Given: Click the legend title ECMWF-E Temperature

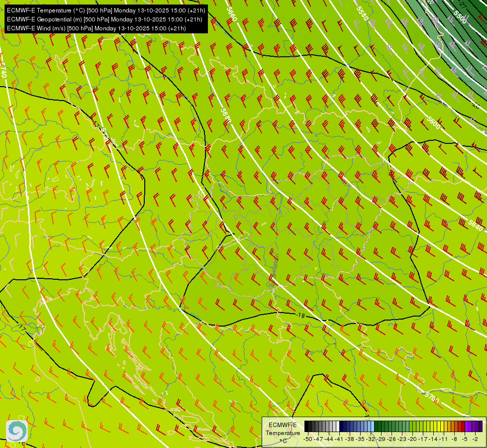Looking at the screenshot, I should coord(283,429).
